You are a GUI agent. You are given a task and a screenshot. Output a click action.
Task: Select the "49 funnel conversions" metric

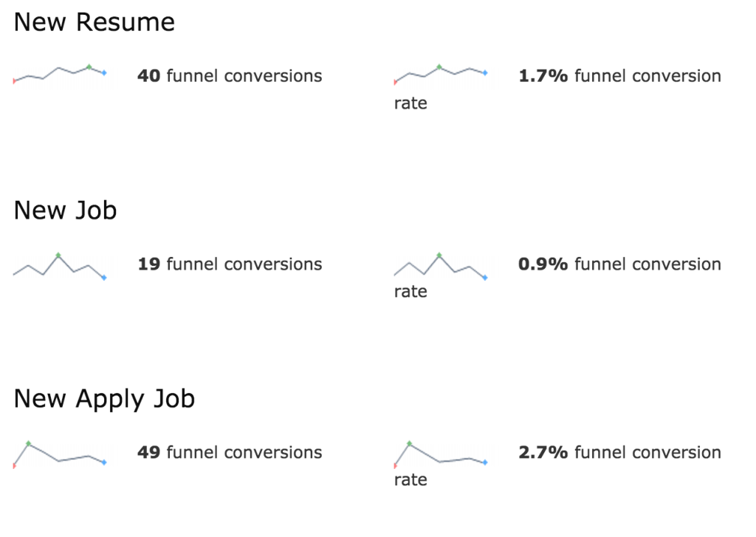point(230,453)
